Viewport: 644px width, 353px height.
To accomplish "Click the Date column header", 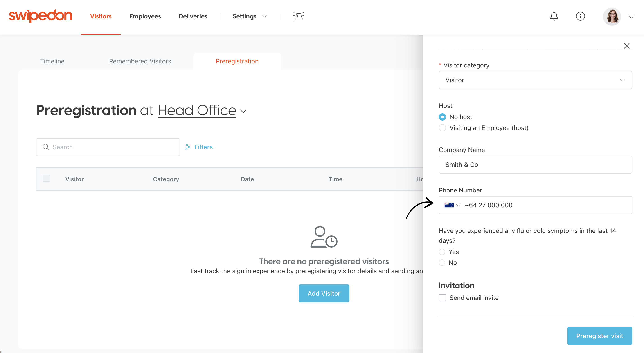I will (x=247, y=179).
